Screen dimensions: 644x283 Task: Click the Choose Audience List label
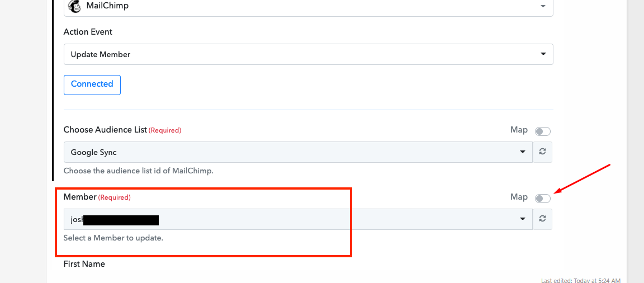point(105,130)
